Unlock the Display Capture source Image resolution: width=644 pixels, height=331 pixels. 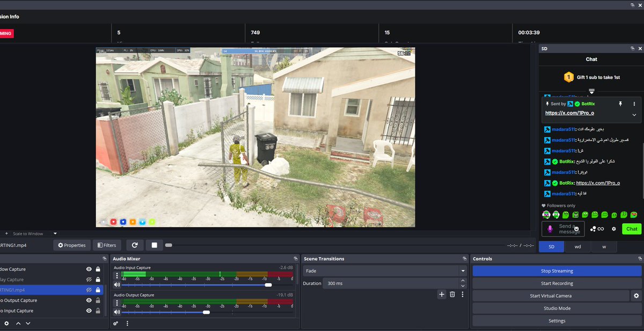[98, 279]
